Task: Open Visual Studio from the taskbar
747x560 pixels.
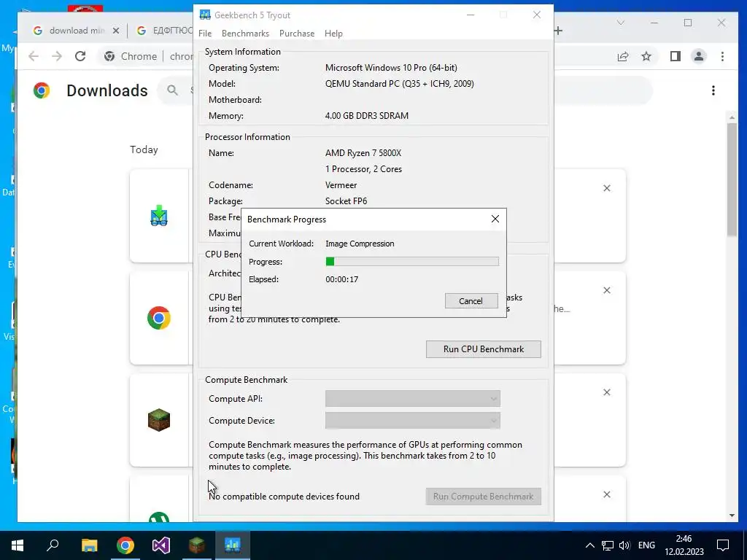Action: (161, 545)
